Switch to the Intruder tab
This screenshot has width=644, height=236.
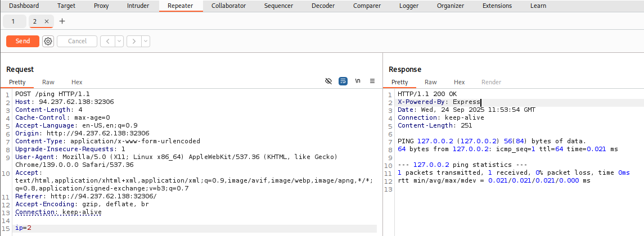pyautogui.click(x=138, y=6)
